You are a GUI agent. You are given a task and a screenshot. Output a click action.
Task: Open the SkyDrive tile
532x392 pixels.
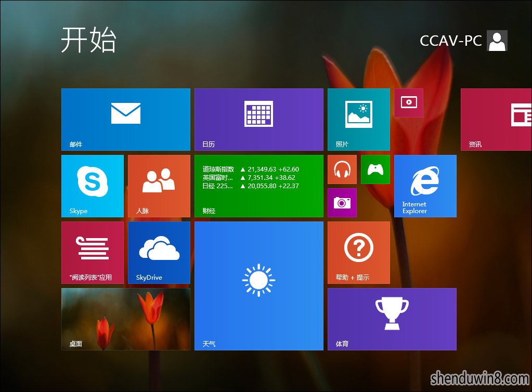[x=159, y=253]
